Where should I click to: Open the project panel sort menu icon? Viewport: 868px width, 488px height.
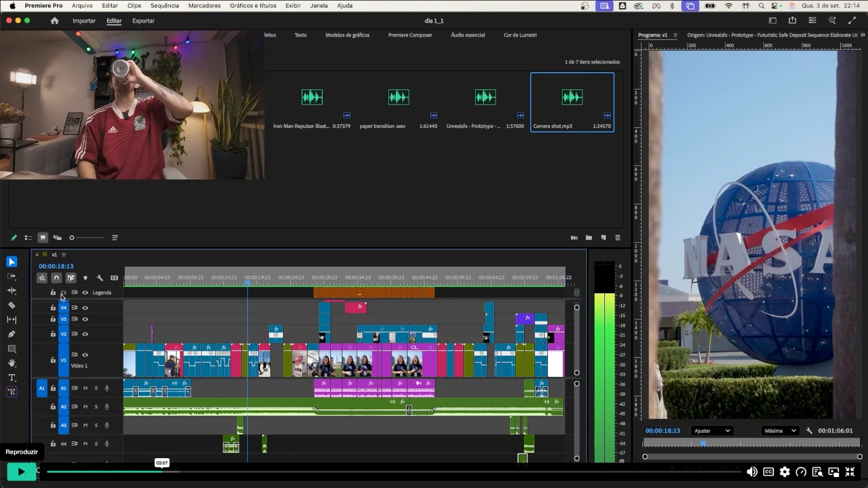point(115,237)
